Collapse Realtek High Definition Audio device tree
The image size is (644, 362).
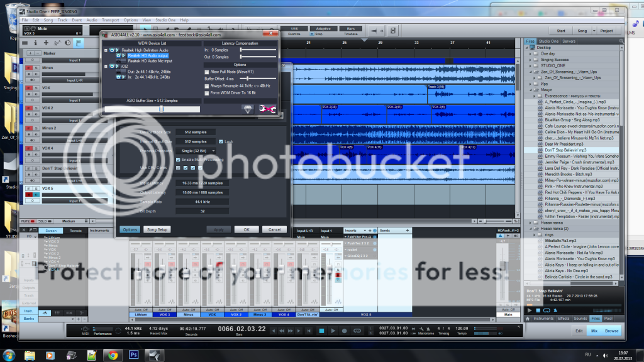click(106, 50)
